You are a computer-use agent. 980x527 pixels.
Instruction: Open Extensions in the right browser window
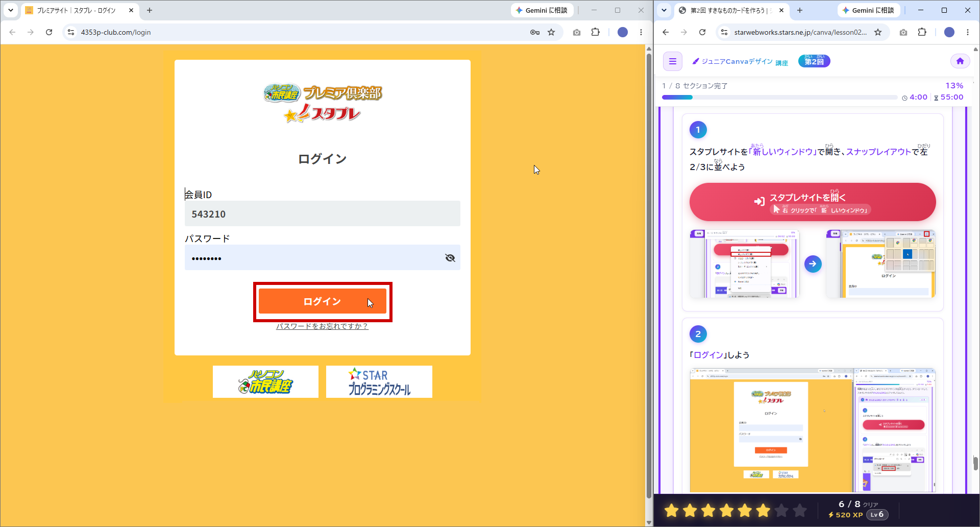[922, 32]
